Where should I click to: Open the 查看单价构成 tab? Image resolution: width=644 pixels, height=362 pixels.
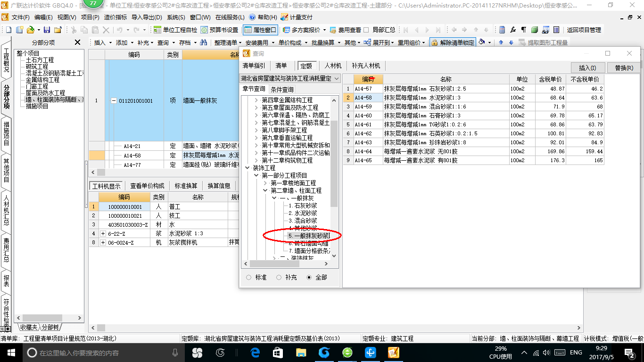(x=147, y=186)
